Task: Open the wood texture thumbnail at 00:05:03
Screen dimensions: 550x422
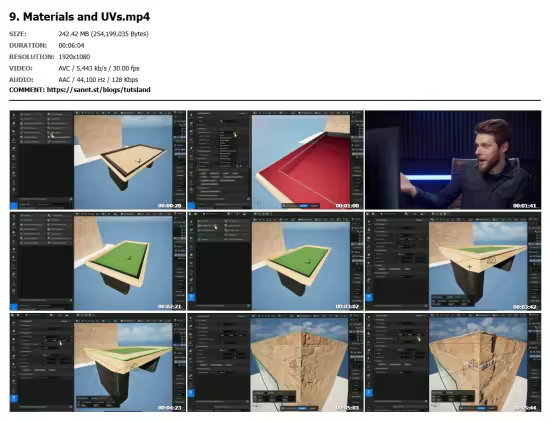Action: [x=275, y=362]
